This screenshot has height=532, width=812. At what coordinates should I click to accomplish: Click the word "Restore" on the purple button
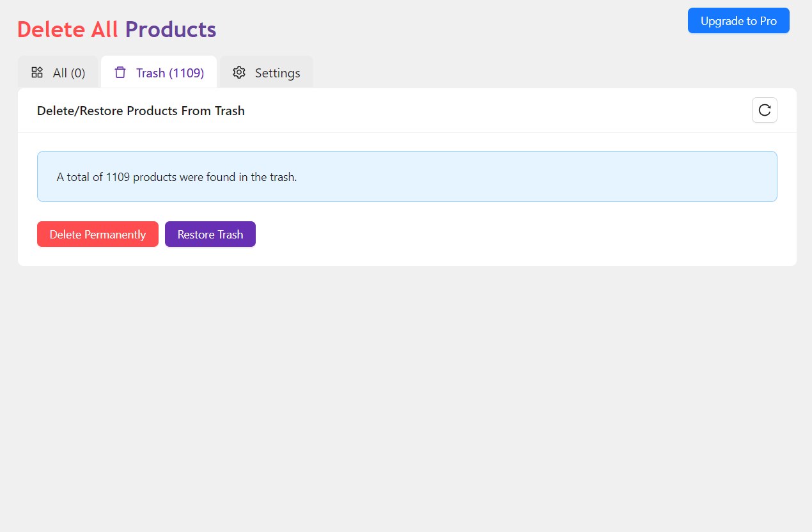196,235
